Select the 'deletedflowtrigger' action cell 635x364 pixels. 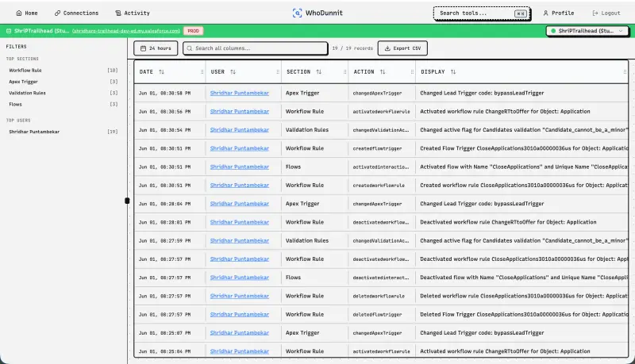382,314
